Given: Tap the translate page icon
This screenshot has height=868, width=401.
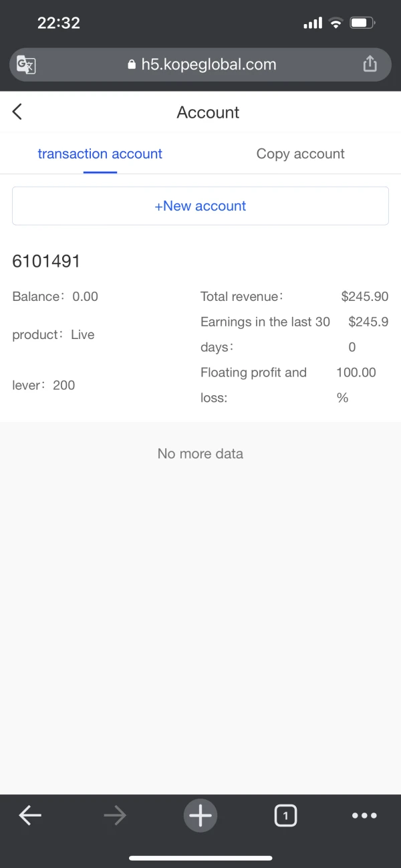Looking at the screenshot, I should pyautogui.click(x=26, y=65).
